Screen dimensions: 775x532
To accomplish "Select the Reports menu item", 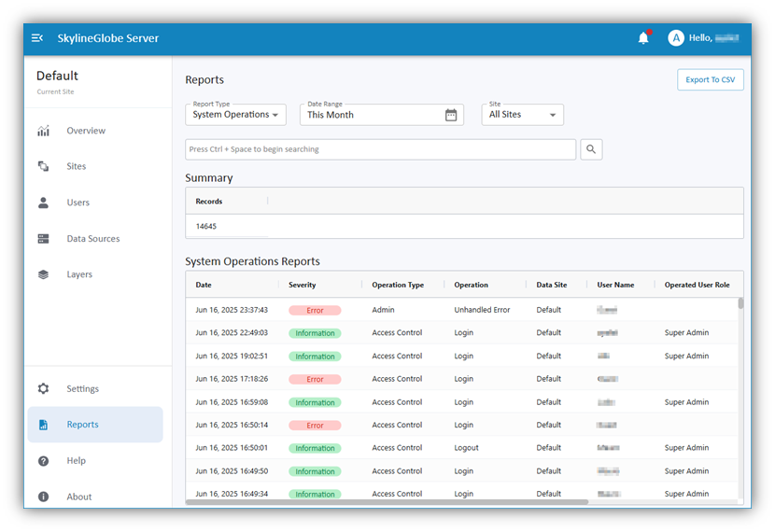I will point(95,425).
